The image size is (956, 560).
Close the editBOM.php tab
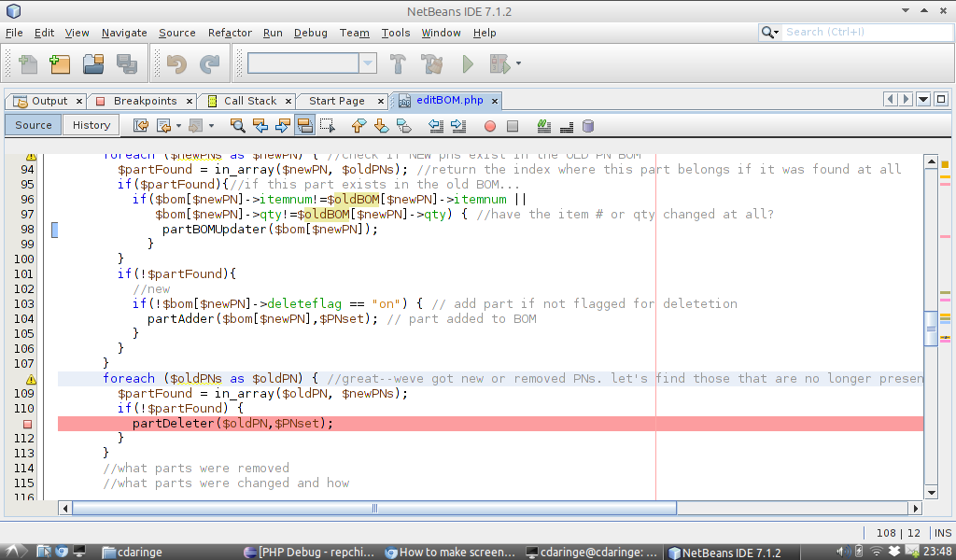pos(495,101)
